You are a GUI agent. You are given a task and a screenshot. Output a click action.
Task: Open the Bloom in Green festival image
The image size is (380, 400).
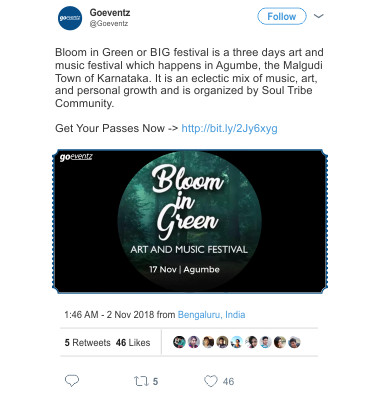tap(190, 221)
